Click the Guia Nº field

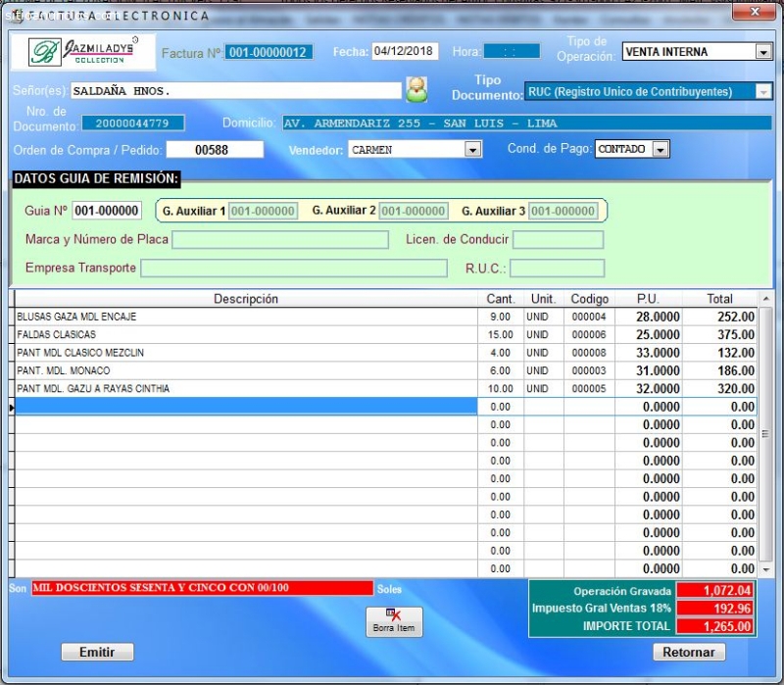[x=107, y=211]
